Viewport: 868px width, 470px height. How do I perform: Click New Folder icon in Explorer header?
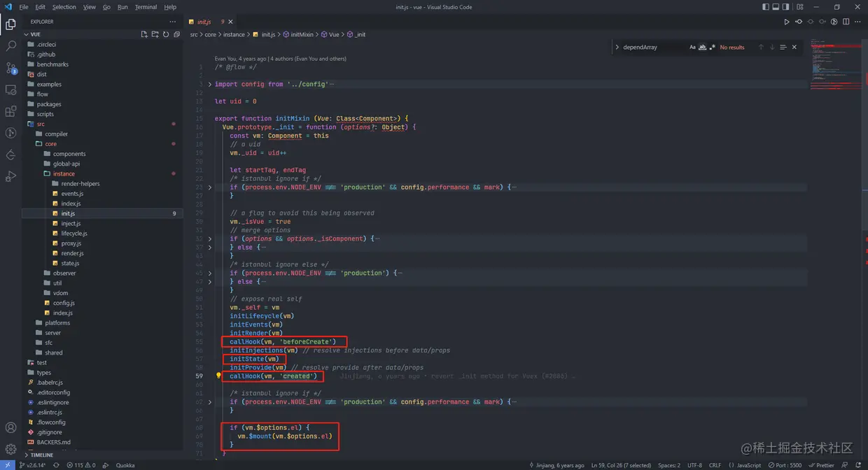155,34
